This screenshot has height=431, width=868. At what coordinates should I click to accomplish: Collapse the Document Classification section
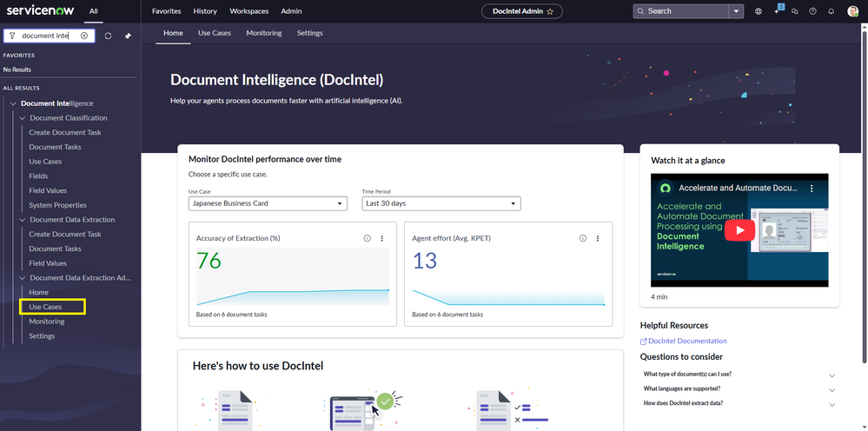(x=22, y=118)
